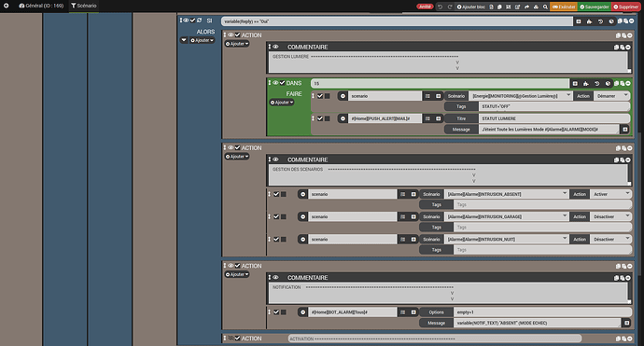Click the repeat icon on the SI row
The image size is (644, 346).
click(x=199, y=21)
